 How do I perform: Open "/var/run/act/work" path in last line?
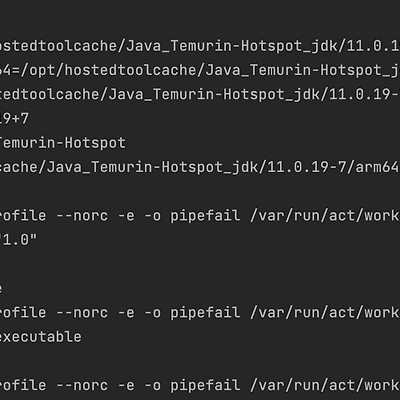click(325, 385)
